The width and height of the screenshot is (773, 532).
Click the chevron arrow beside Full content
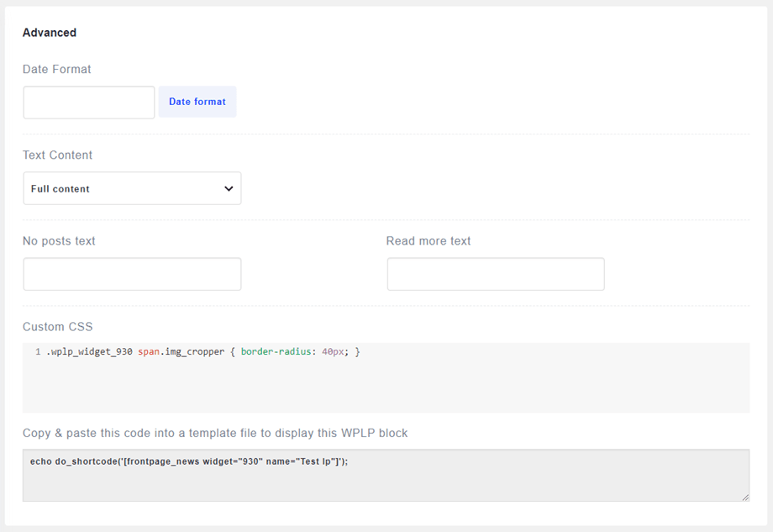(x=229, y=189)
